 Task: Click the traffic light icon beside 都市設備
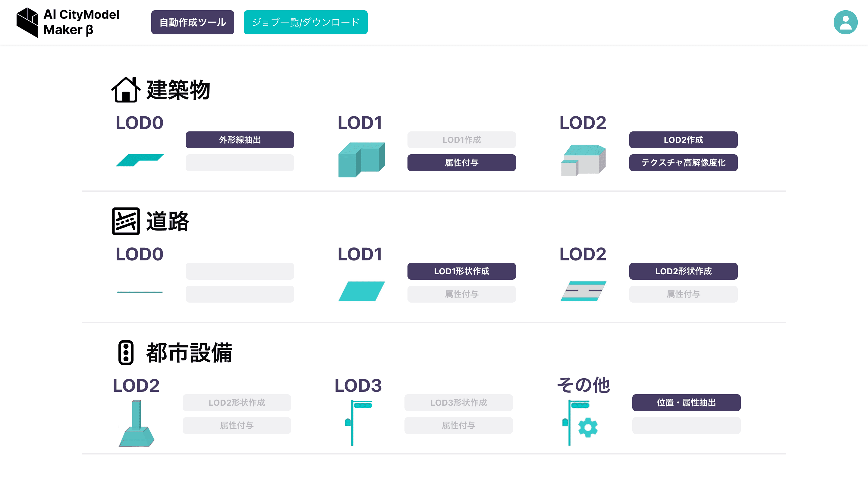pos(126,352)
